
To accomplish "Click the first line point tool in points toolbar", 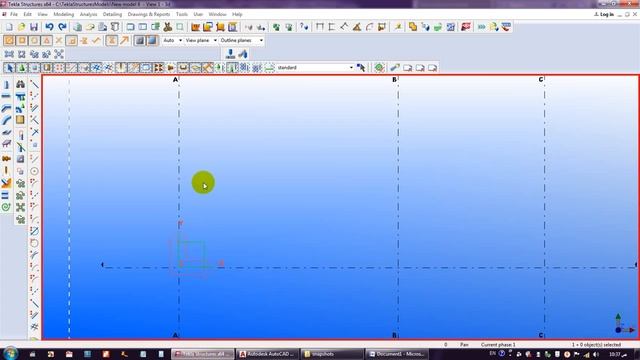I will pyautogui.click(x=34, y=84).
